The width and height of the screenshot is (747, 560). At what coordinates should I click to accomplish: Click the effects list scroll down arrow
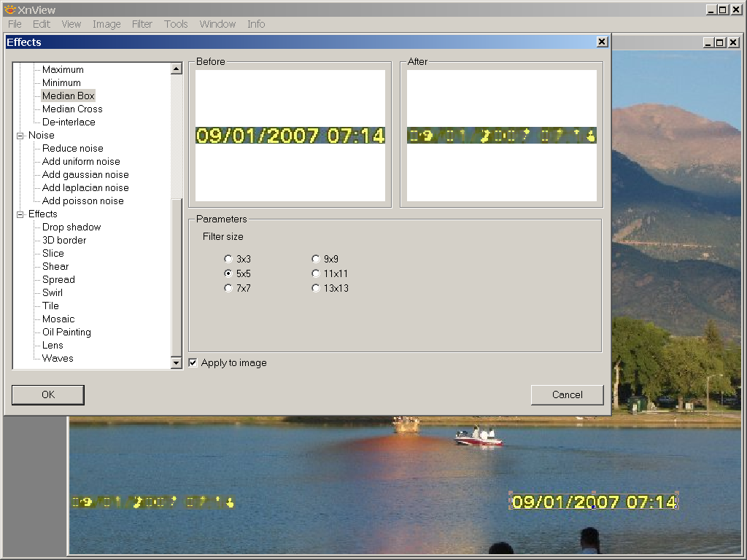[x=177, y=363]
